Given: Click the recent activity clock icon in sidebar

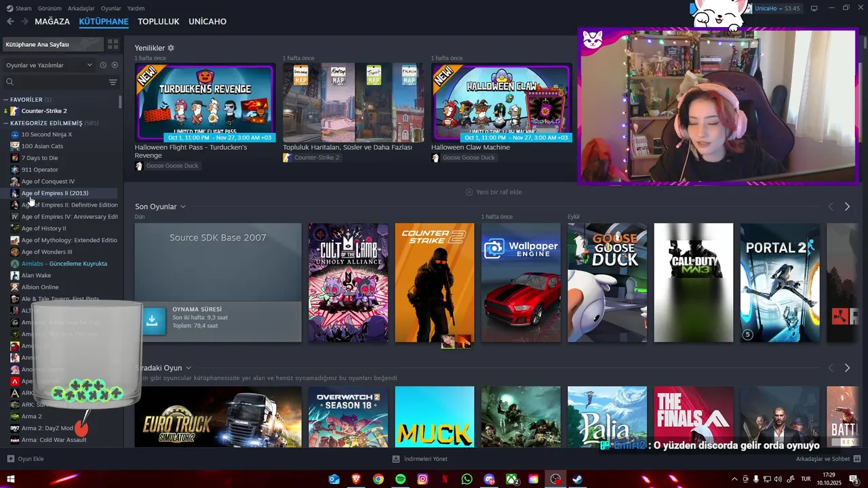Looking at the screenshot, I should point(103,65).
